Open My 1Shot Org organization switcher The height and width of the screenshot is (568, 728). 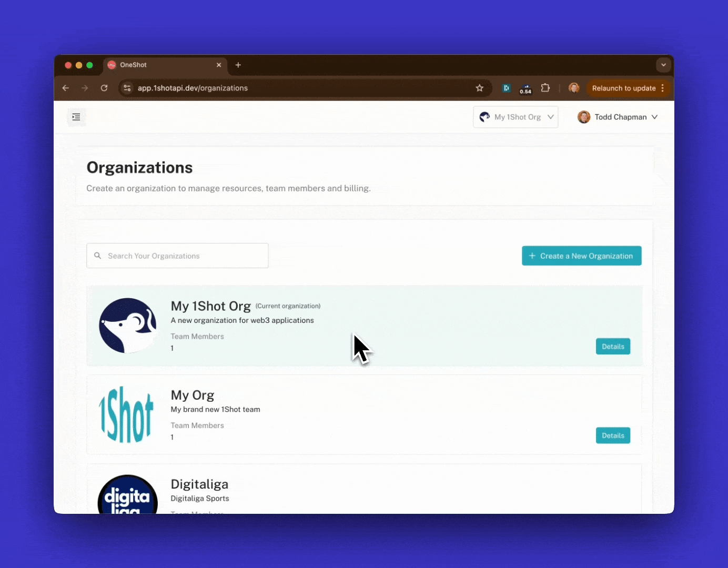(515, 117)
